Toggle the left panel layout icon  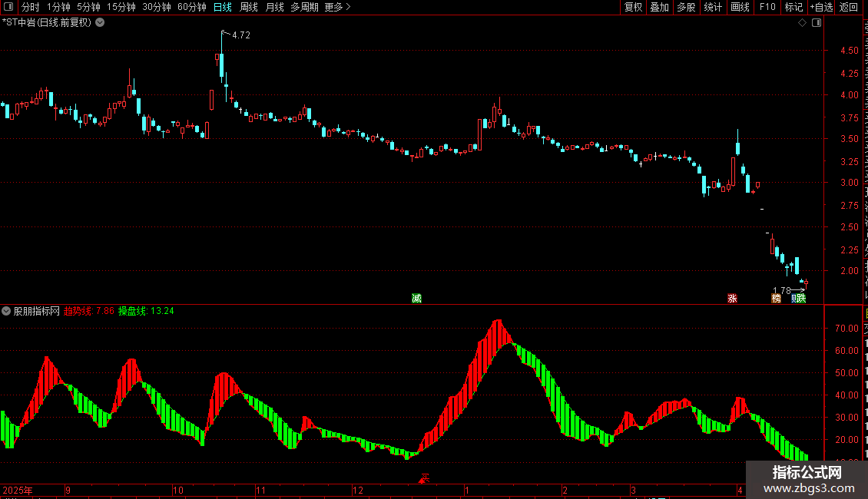point(8,7)
